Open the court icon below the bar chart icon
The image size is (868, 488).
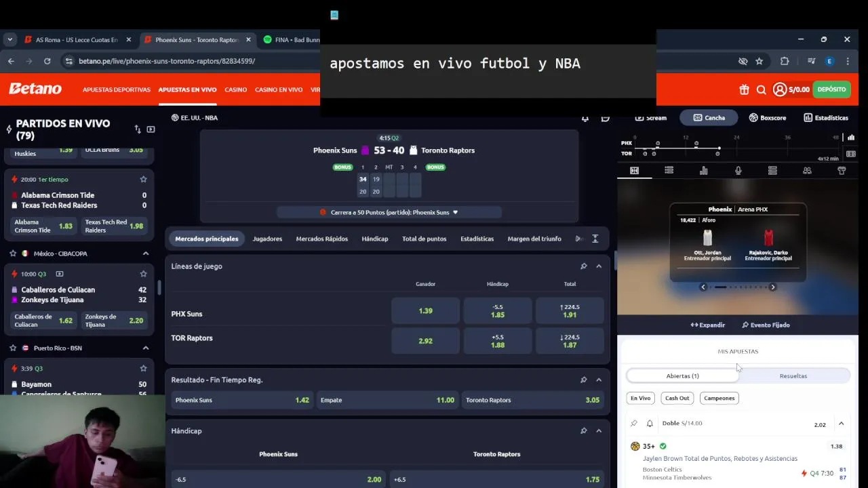[x=851, y=154]
